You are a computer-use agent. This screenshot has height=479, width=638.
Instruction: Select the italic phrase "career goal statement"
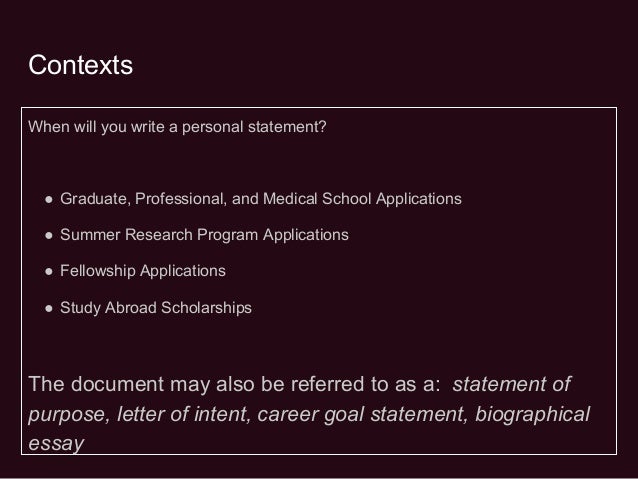(x=355, y=414)
